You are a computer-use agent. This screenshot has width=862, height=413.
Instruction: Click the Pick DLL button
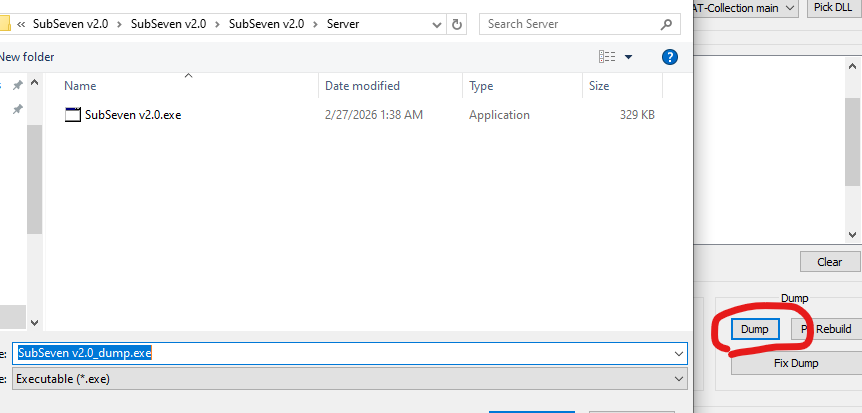click(x=832, y=8)
